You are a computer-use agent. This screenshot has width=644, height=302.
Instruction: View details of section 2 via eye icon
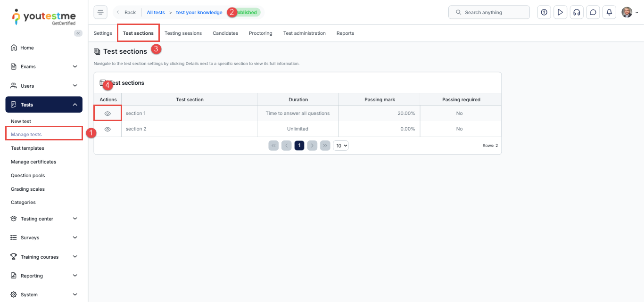click(x=107, y=129)
